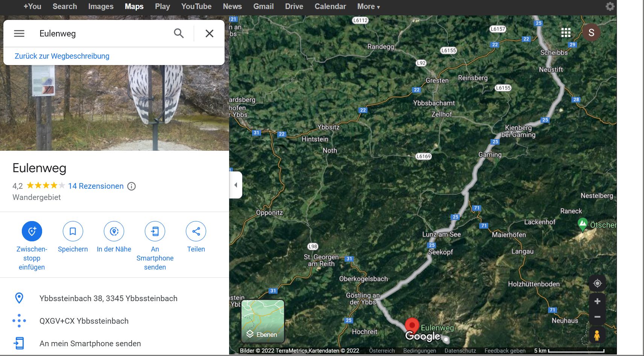Open Gmail in the top bar

coord(263,6)
